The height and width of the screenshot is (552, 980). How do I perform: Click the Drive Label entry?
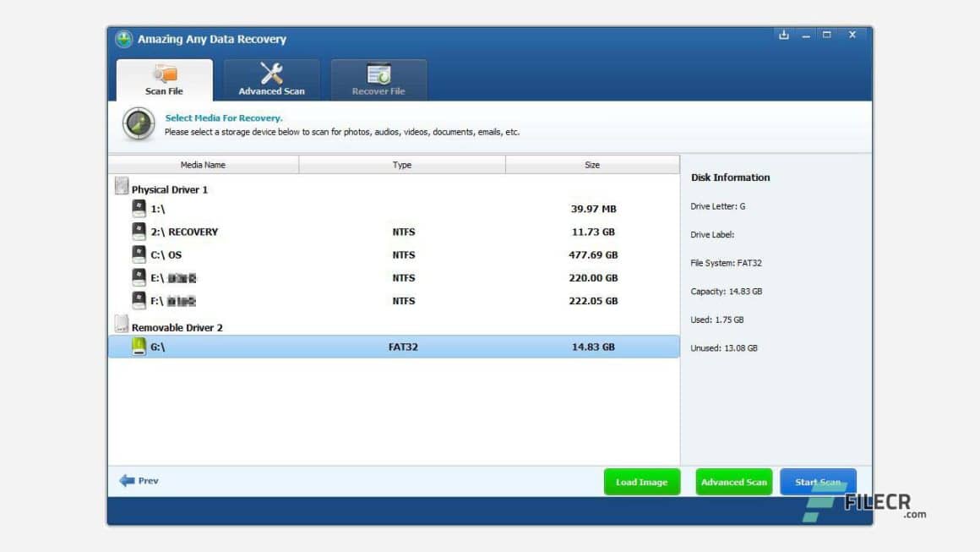tap(712, 234)
